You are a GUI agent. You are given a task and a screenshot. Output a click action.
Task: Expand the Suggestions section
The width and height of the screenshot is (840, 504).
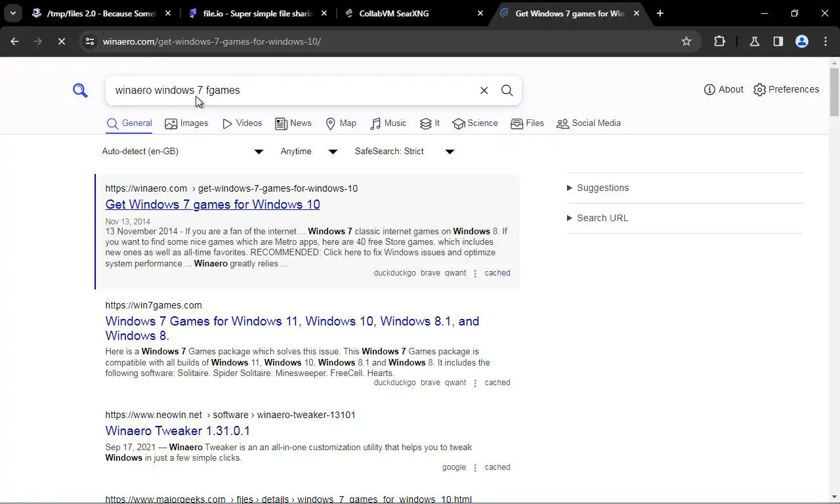tap(598, 188)
